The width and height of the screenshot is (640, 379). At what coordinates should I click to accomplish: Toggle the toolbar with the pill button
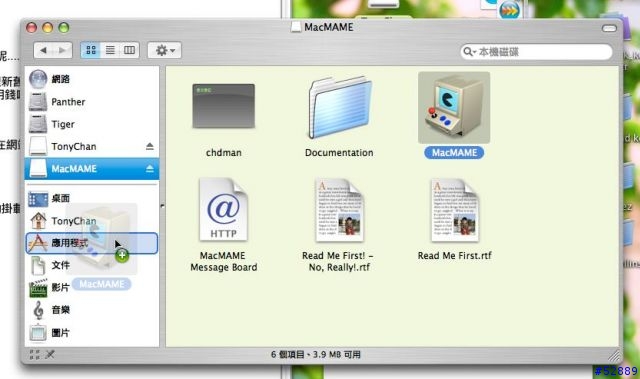coord(609,28)
